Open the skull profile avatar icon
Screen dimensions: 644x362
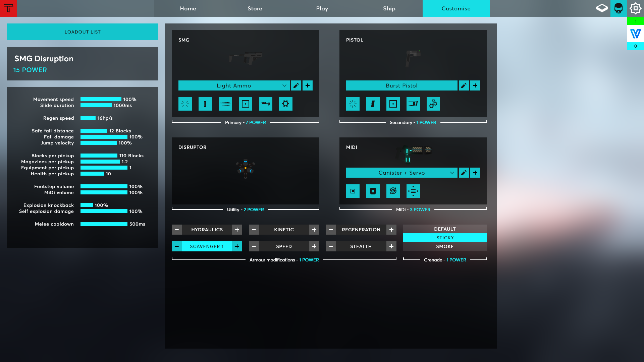(619, 8)
